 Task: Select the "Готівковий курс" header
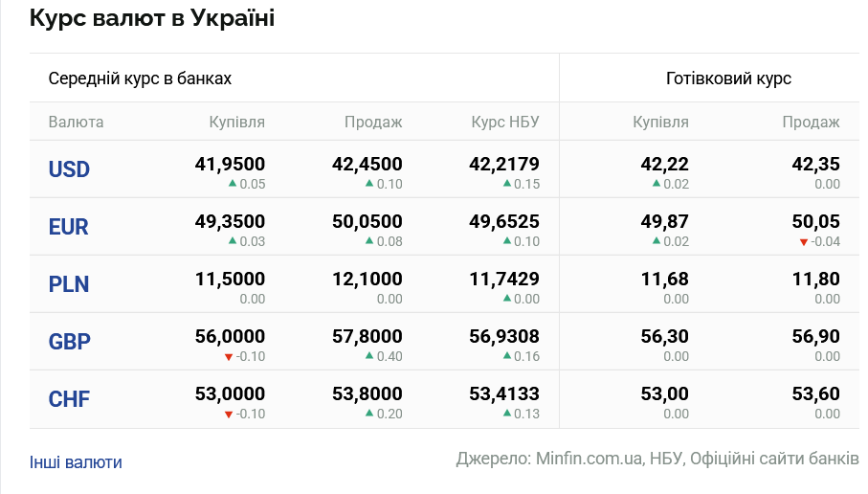click(x=728, y=79)
